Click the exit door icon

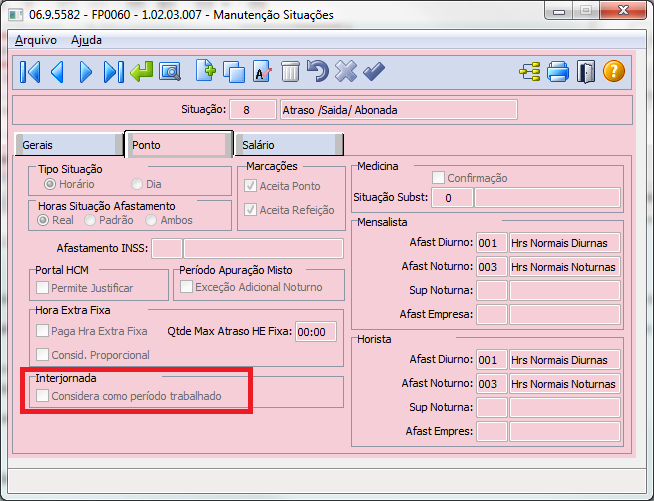tap(586, 72)
